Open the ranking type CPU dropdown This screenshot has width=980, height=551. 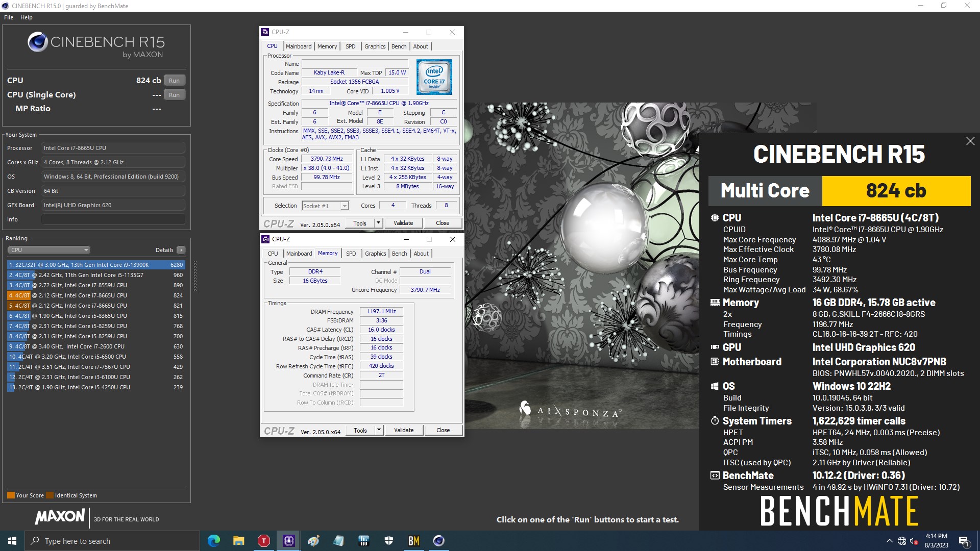point(49,250)
